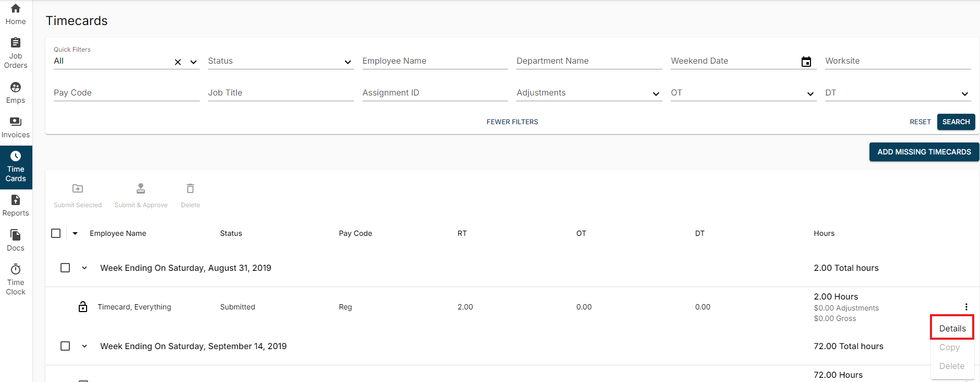Open the Home sidebar icon
The width and height of the screenshot is (980, 382).
pyautogui.click(x=16, y=14)
